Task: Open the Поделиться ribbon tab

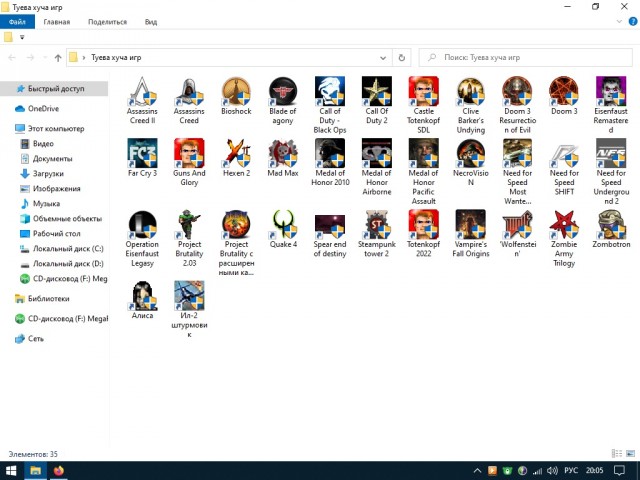Action: coord(107,22)
